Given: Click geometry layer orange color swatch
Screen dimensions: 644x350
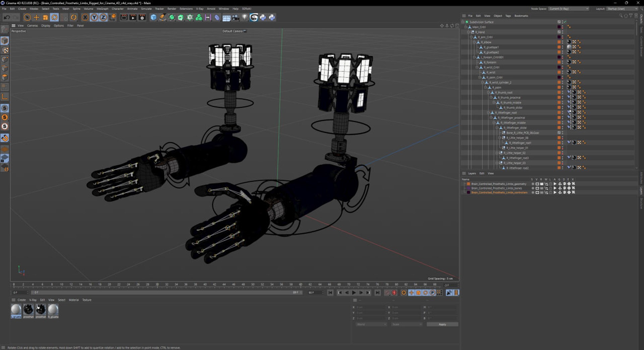Looking at the screenshot, I should (469, 184).
